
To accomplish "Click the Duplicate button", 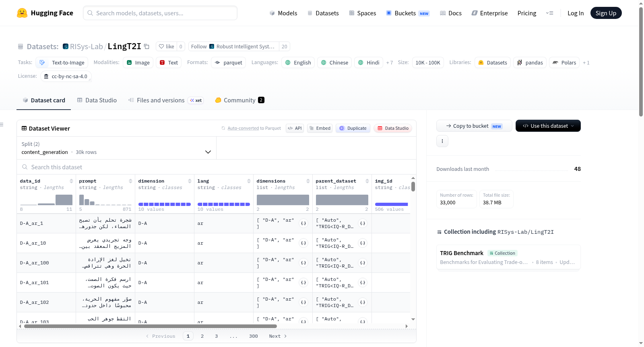I will [x=353, y=128].
